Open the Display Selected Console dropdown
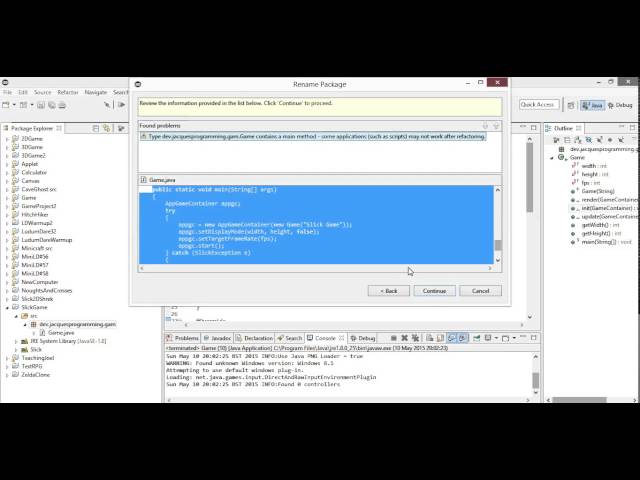This screenshot has width=640, height=480. pyautogui.click(x=496, y=338)
